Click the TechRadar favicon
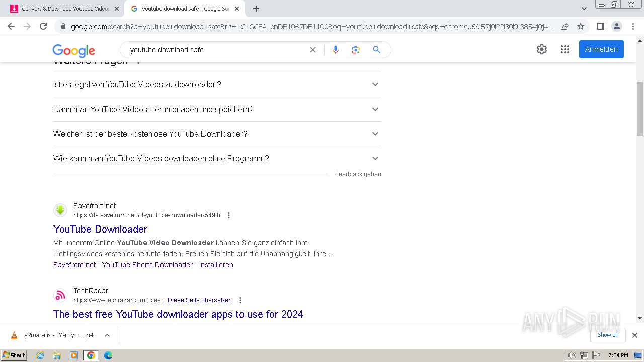 (60, 295)
